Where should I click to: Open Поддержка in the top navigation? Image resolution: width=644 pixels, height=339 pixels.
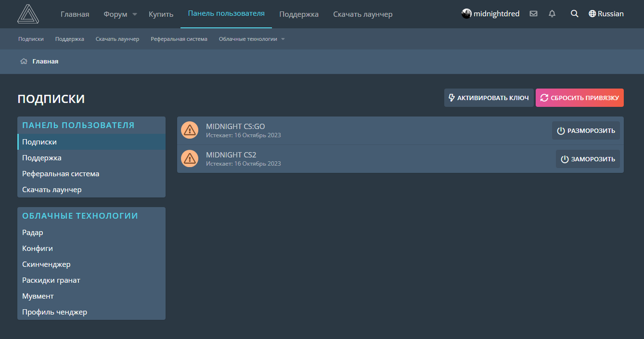[299, 14]
